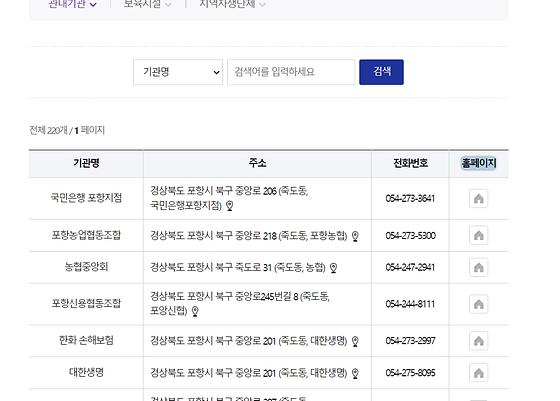The height and width of the screenshot is (401, 560).
Task: Show map pin for 죽도로 31 address
Action: pyautogui.click(x=333, y=268)
